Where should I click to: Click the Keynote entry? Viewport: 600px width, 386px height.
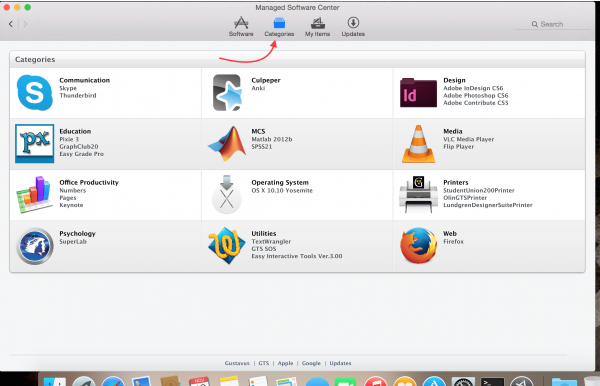coord(71,205)
